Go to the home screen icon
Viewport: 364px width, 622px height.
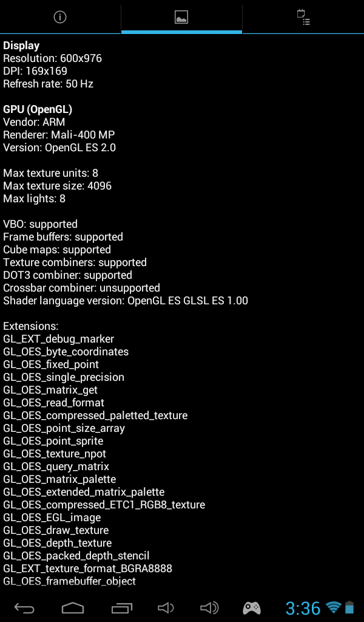73,607
